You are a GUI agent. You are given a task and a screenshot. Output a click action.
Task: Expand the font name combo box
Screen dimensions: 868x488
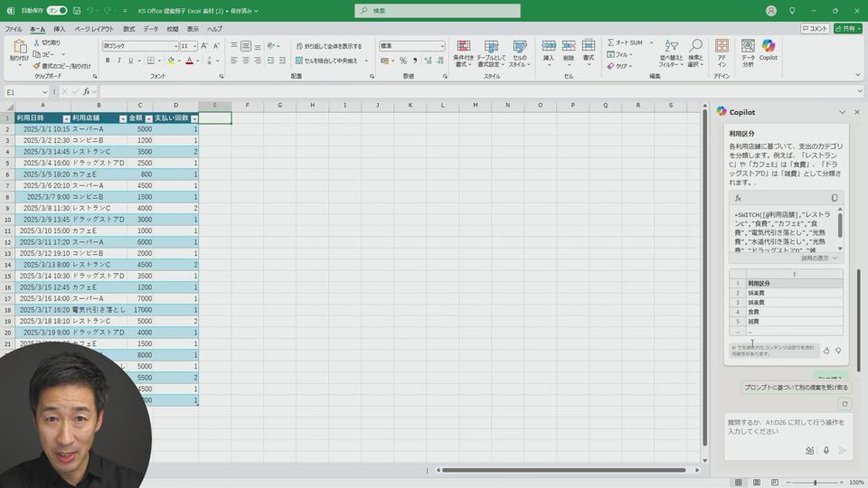(x=175, y=46)
